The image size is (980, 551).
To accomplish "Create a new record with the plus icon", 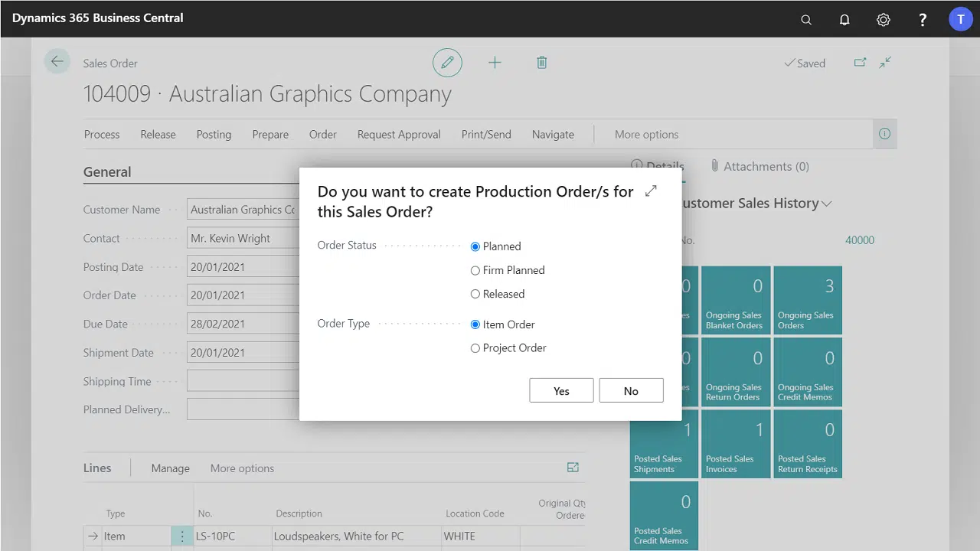I will (495, 62).
